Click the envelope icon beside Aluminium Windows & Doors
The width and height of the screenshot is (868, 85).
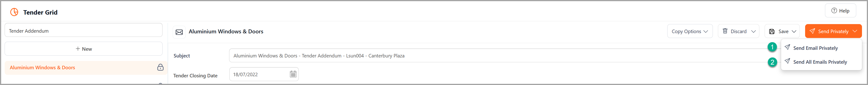[x=179, y=32]
